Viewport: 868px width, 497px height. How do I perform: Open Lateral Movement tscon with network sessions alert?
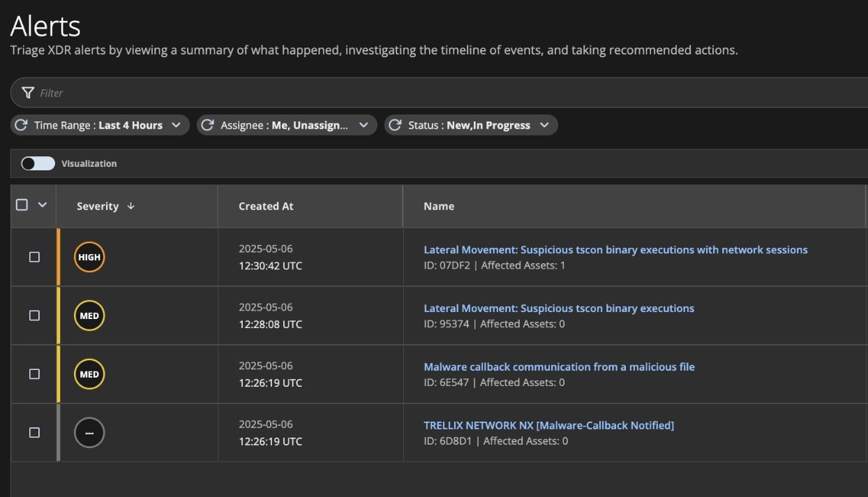click(x=615, y=250)
